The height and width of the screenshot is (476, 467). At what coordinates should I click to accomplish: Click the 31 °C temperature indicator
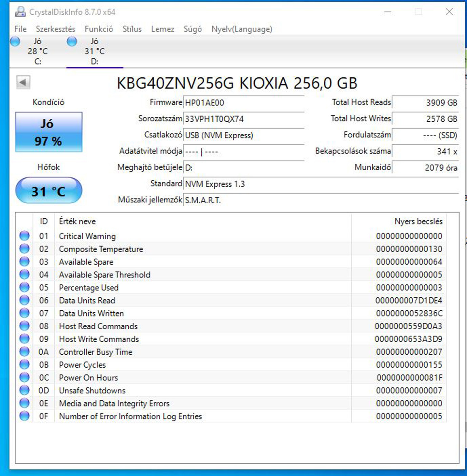point(49,191)
